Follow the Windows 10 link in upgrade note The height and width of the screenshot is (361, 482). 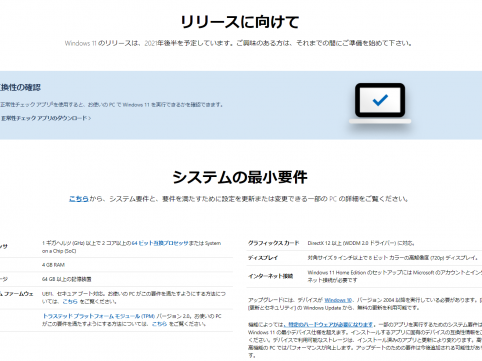(338, 300)
